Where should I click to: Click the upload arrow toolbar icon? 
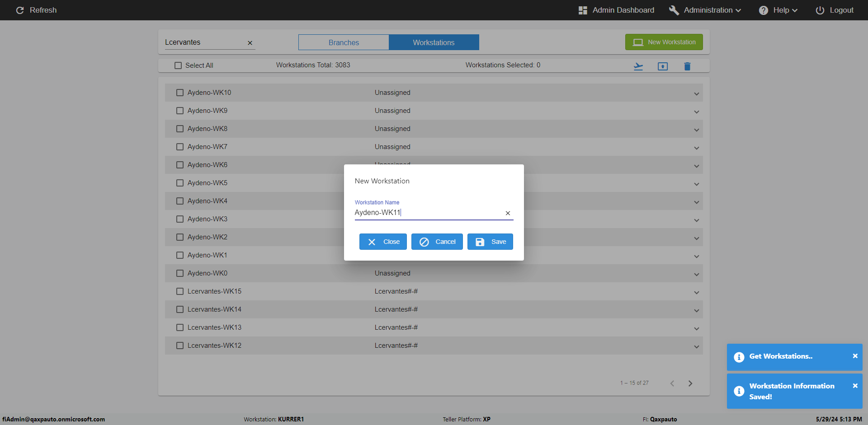click(x=663, y=66)
